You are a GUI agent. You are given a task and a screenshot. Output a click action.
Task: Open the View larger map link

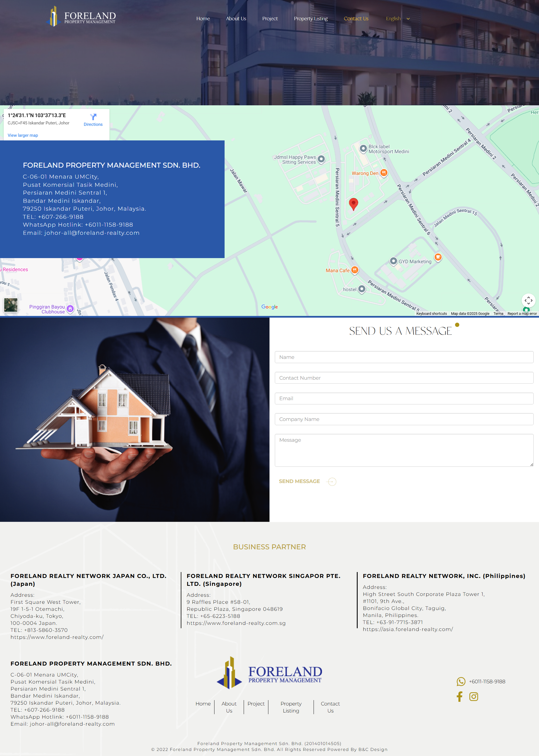(23, 135)
